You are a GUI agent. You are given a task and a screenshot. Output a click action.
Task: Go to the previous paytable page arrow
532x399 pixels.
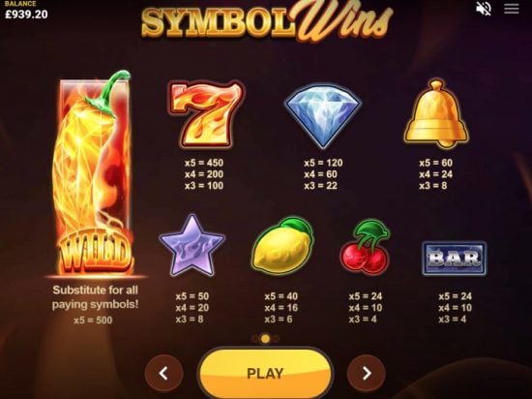(163, 374)
